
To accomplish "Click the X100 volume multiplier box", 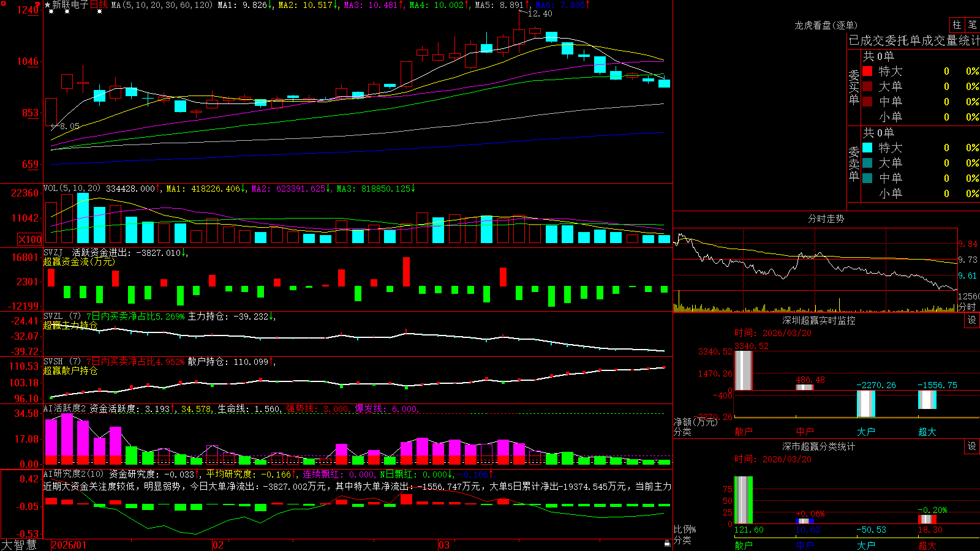I will coord(30,239).
